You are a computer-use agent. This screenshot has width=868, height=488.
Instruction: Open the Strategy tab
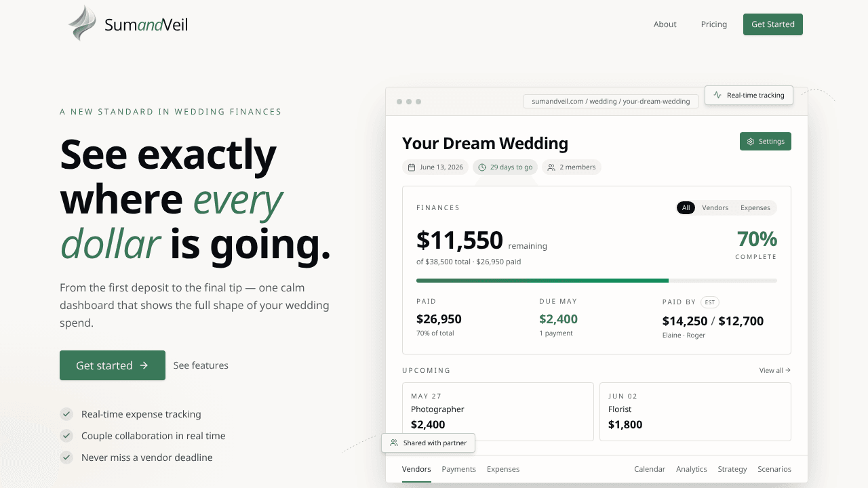click(x=732, y=469)
